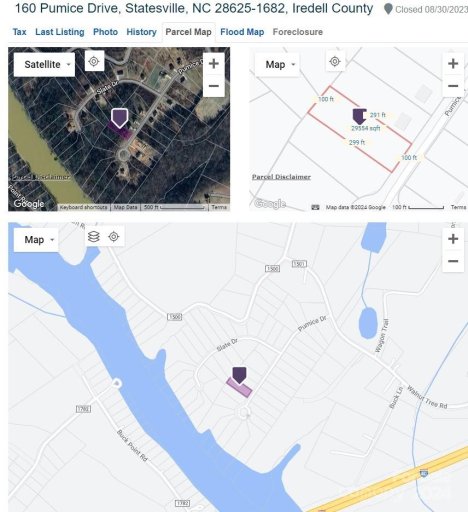468x512 pixels.
Task: Select the highlighted purple parcel on the bottom map
Action: [x=239, y=388]
